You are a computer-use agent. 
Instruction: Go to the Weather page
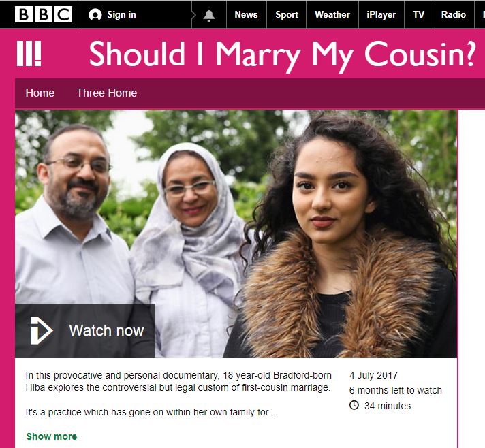point(332,14)
